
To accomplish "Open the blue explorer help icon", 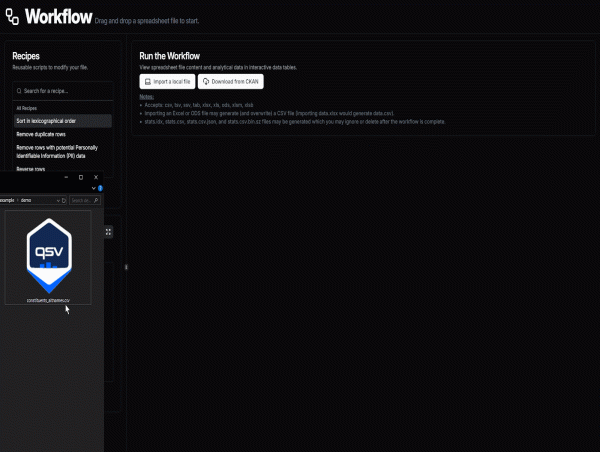I will [100, 188].
